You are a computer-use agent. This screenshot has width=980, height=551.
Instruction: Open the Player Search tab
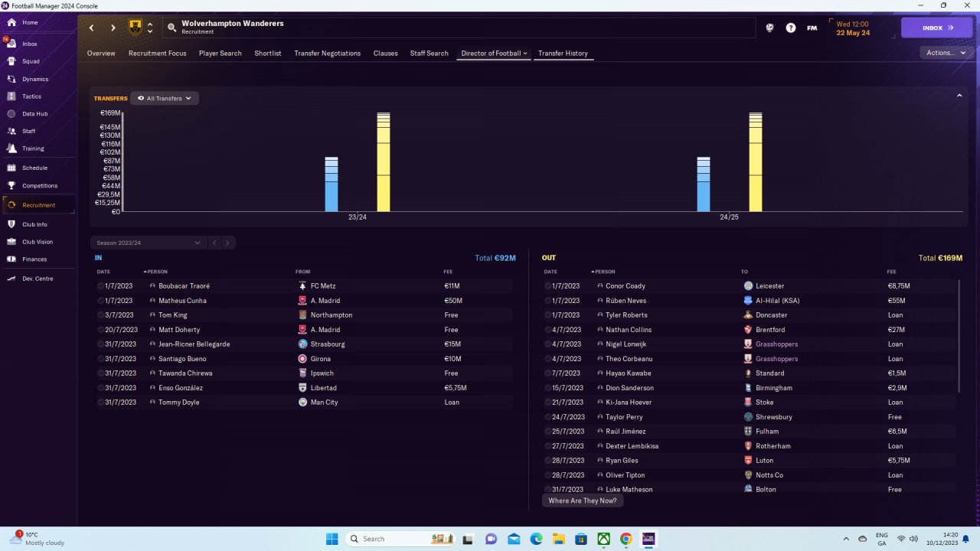(x=220, y=54)
